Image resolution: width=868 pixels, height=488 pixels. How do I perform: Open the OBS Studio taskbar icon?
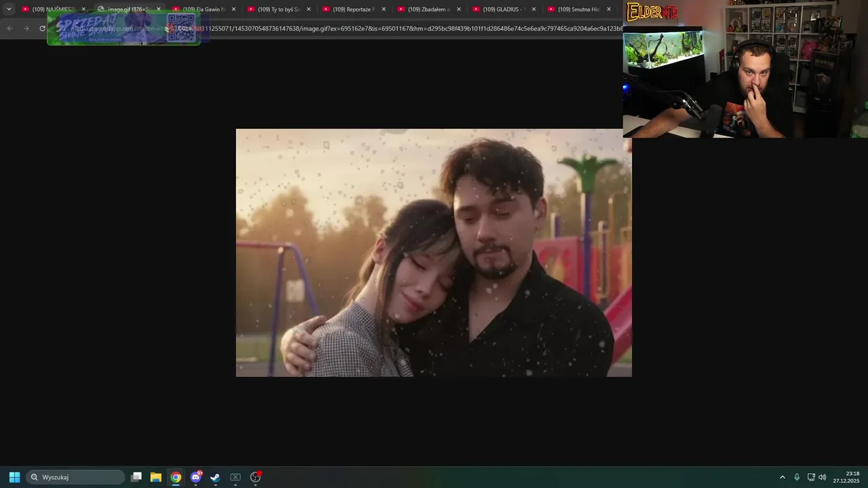[x=256, y=477]
